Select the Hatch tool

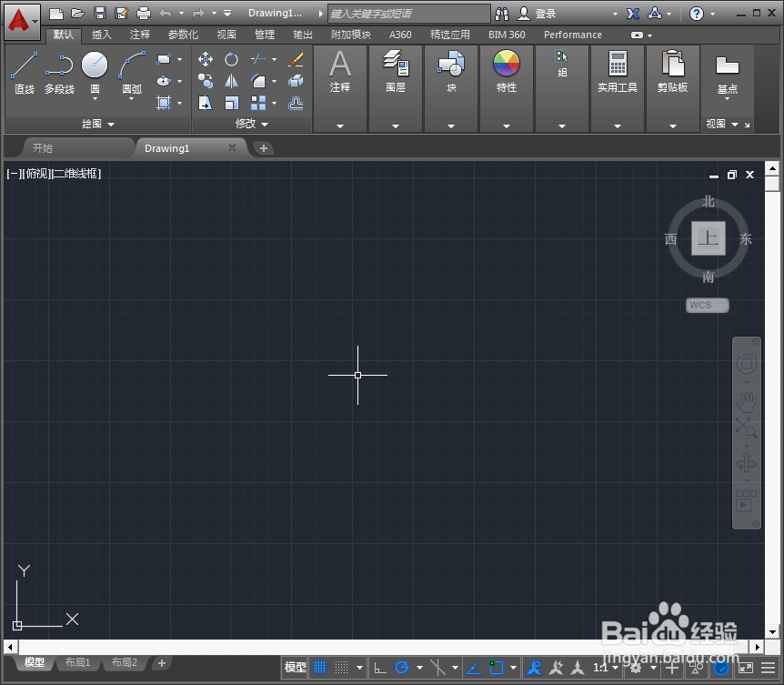click(164, 103)
